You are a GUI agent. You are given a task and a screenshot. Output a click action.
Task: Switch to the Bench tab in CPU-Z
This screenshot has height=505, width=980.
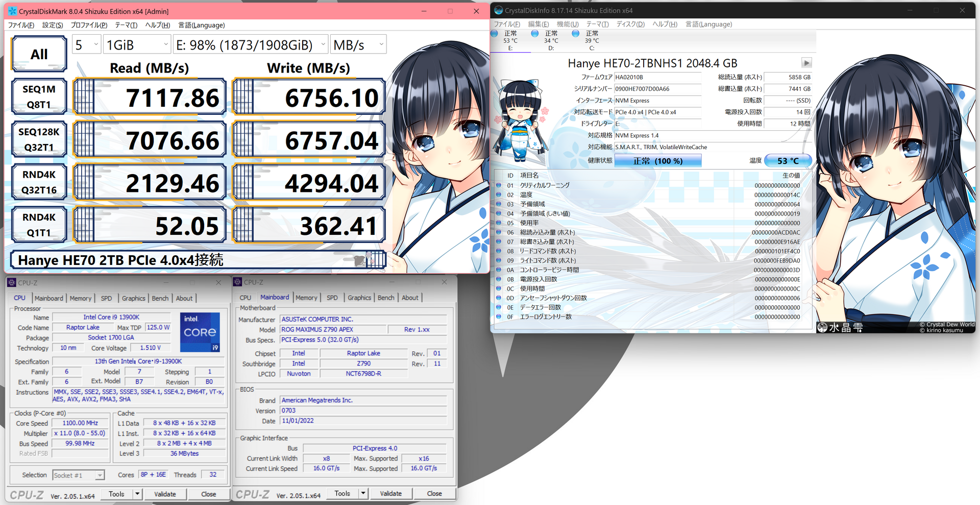point(160,298)
